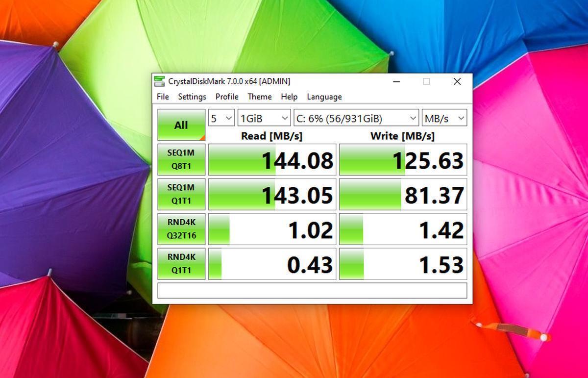Click the 143.05 read result
This screenshot has width=588, height=378.
tap(272, 195)
